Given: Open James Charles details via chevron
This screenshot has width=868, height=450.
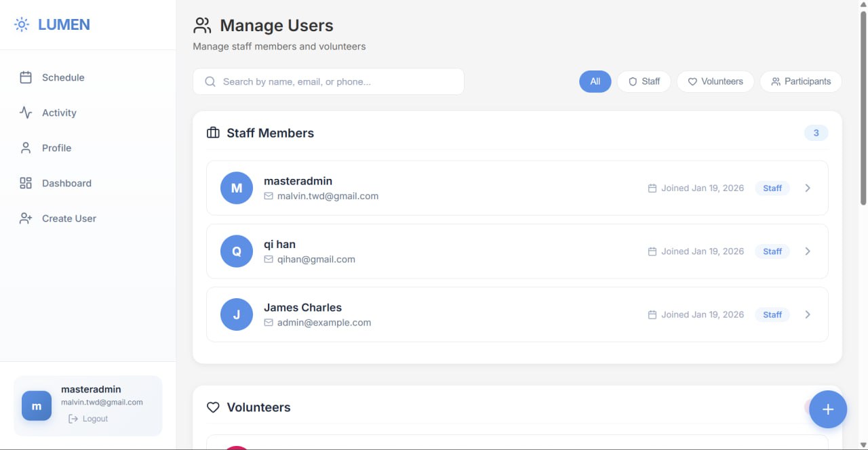Looking at the screenshot, I should (808, 314).
